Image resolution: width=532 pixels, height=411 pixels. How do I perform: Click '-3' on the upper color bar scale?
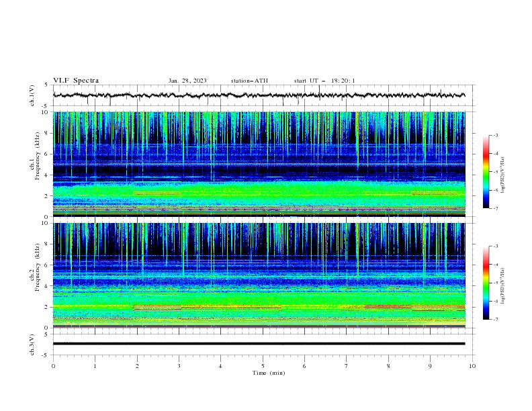(x=495, y=135)
